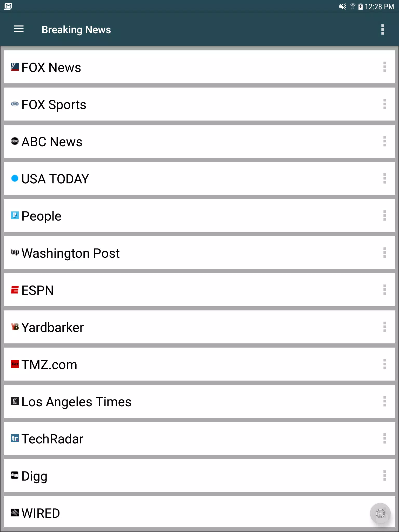Open options menu for USA TODAY
Viewport: 399px width, 532px height.
pyautogui.click(x=385, y=178)
